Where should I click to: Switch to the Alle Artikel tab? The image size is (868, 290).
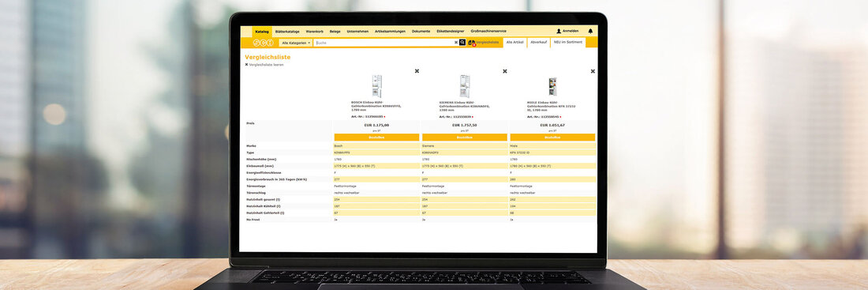coord(514,42)
